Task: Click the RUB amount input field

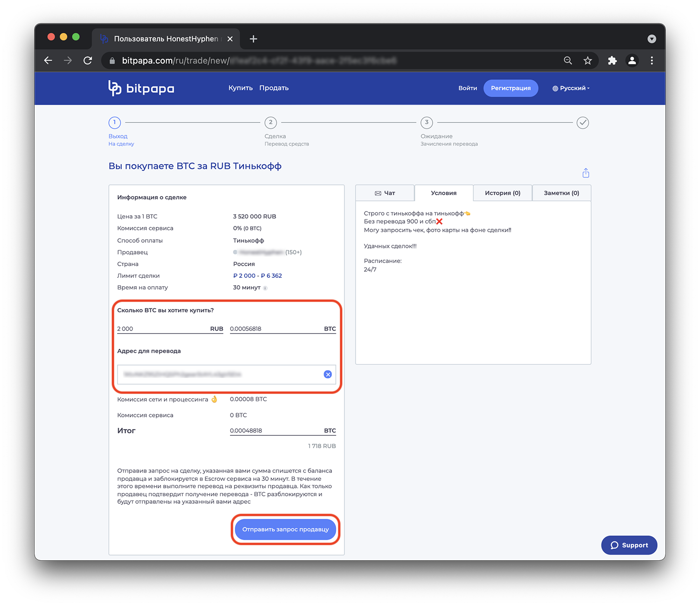Action: tap(170, 329)
